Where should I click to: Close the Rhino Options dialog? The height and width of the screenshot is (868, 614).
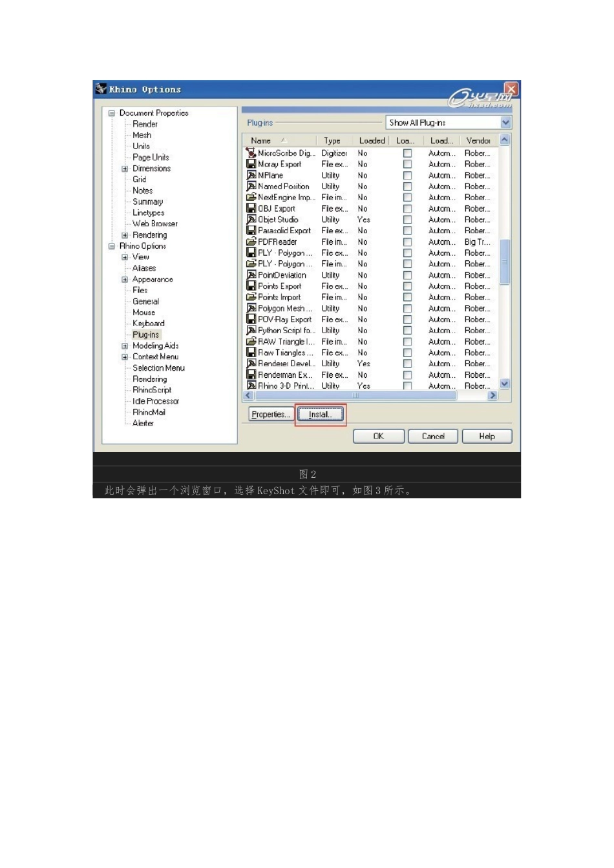pyautogui.click(x=511, y=89)
